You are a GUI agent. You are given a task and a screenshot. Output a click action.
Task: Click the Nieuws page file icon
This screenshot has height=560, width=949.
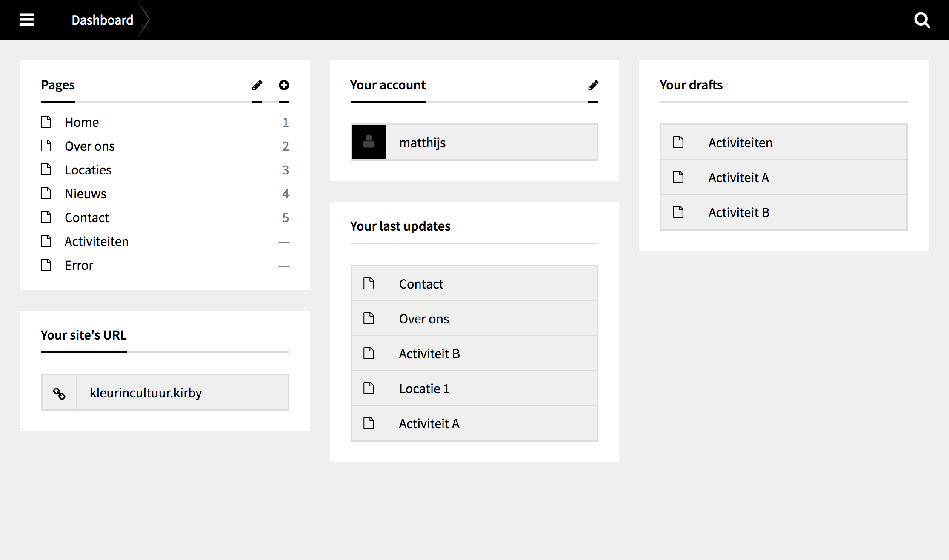coord(46,194)
